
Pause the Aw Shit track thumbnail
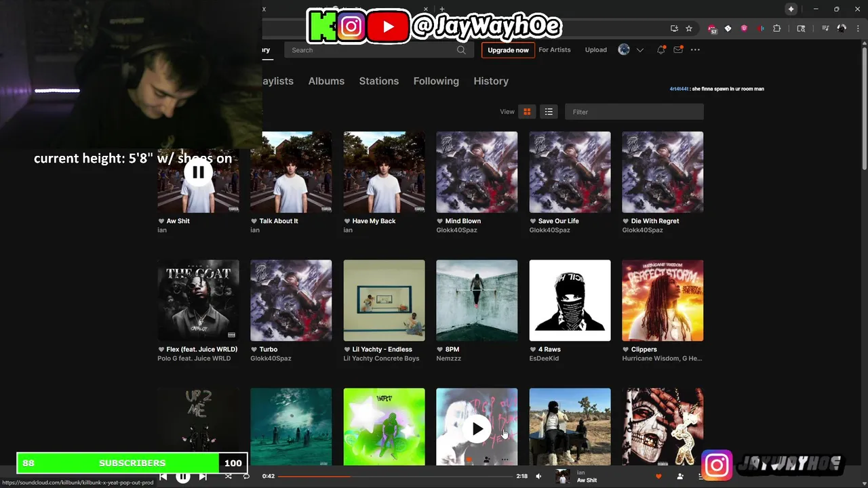tap(198, 172)
